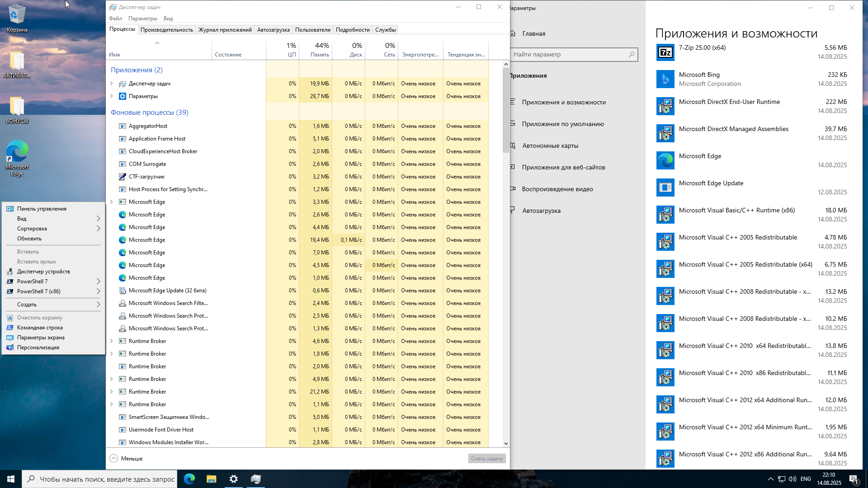The width and height of the screenshot is (868, 488).
Task: Click DirectX End-User Runtime installer icon
Action: click(x=665, y=107)
